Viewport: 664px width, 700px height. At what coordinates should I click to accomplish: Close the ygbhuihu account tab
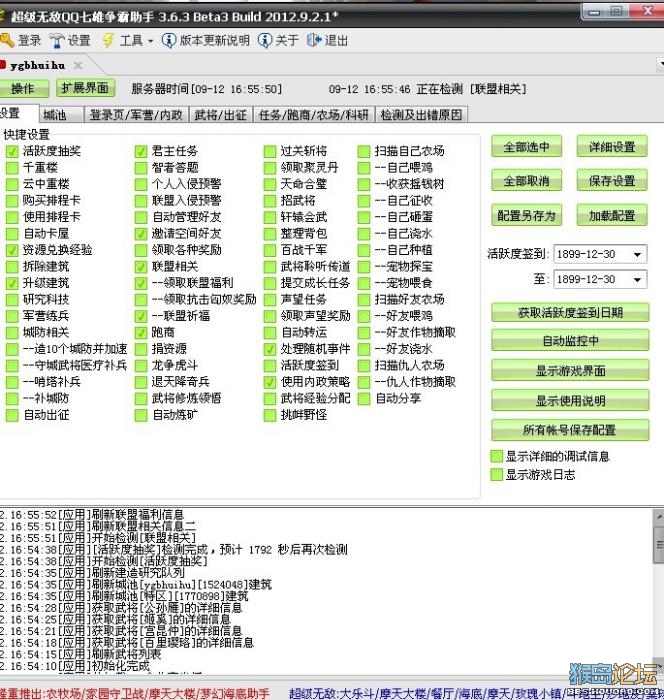[78, 66]
